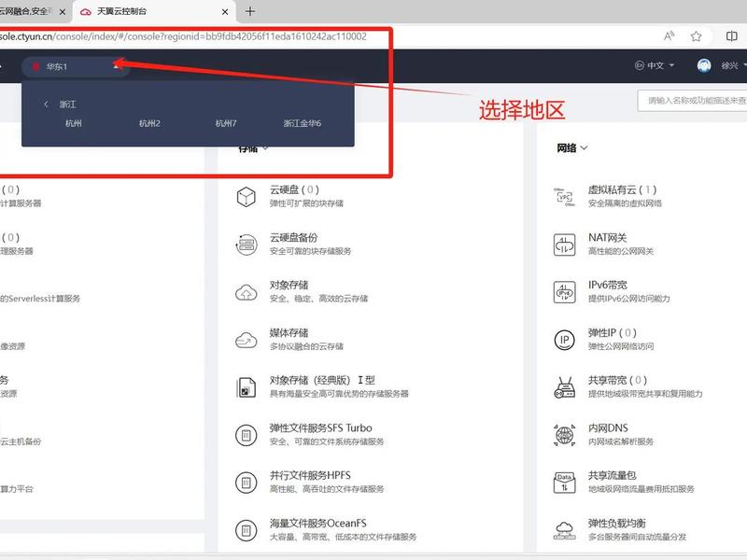The width and height of the screenshot is (747, 560).
Task: Open the 共享流量包 Data icon
Action: pos(565,483)
